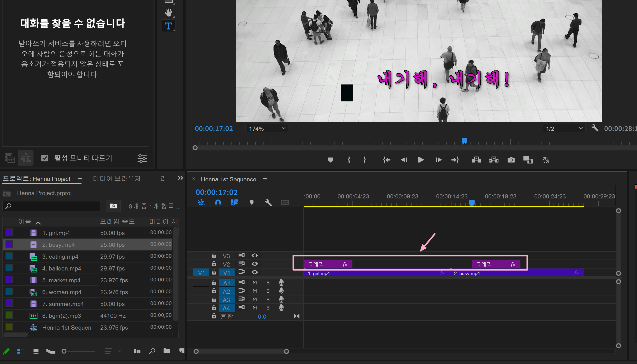The height and width of the screenshot is (364, 637).
Task: Toggle project writable pencil icon
Action: click(7, 351)
